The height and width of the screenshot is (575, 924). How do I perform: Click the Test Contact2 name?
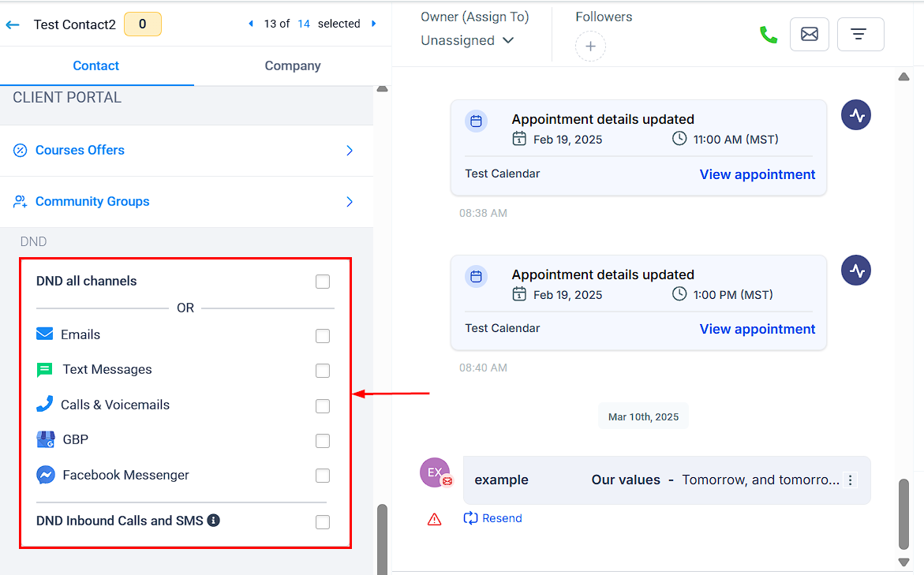pyautogui.click(x=75, y=24)
